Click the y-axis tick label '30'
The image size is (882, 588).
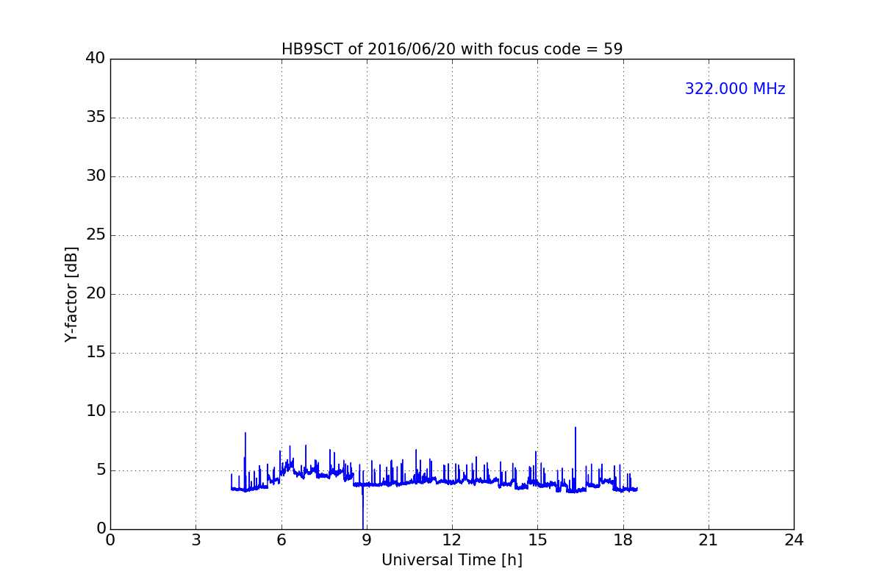96,176
